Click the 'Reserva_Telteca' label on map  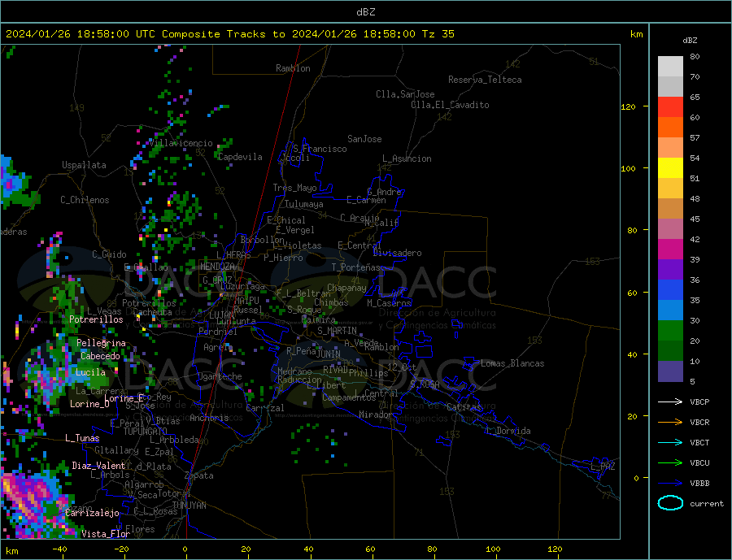(485, 80)
